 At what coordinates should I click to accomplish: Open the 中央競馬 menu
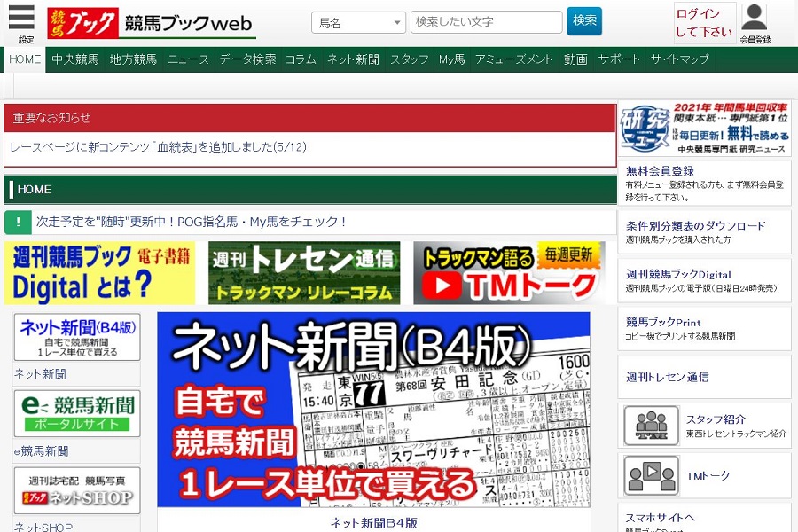click(75, 59)
